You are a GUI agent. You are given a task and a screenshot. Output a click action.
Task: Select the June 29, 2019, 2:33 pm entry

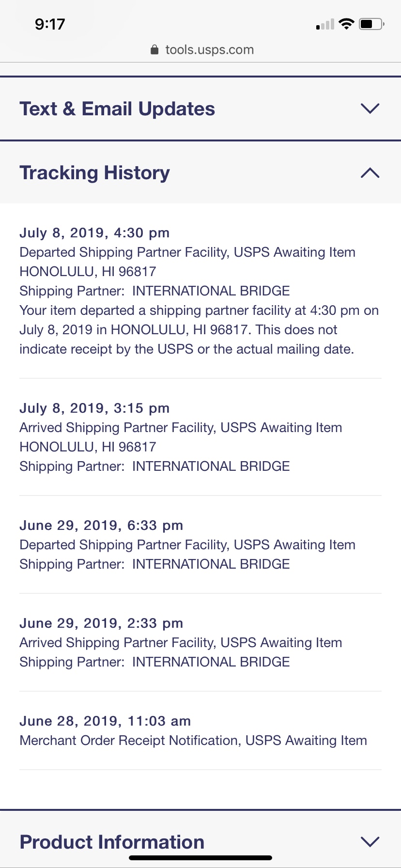tap(101, 623)
